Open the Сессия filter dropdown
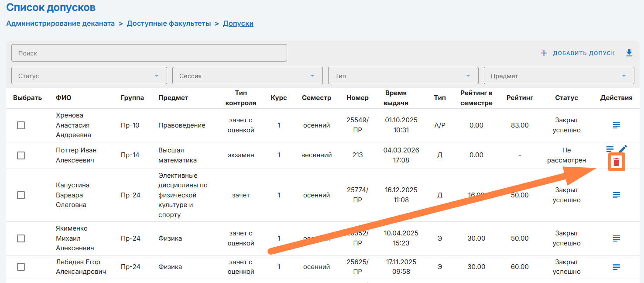 click(x=247, y=76)
